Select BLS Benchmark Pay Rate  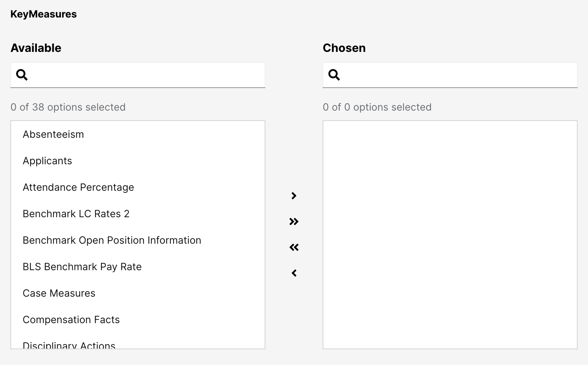pos(82,267)
